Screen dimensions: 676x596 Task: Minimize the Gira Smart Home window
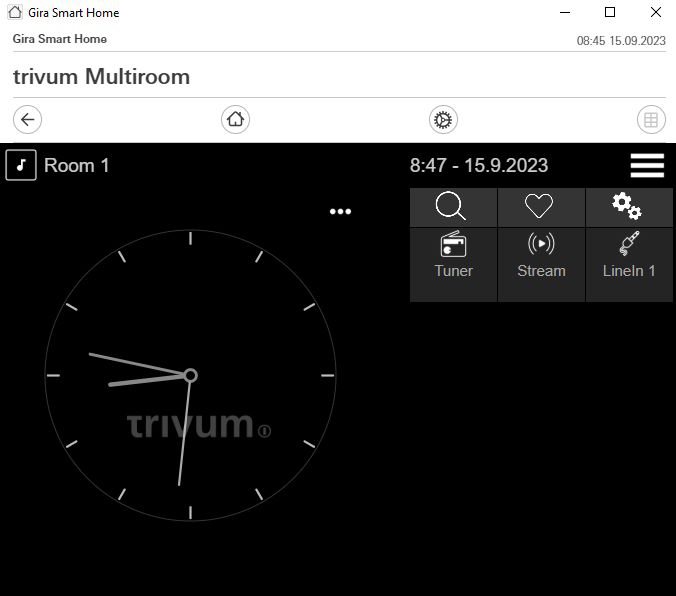pos(565,13)
